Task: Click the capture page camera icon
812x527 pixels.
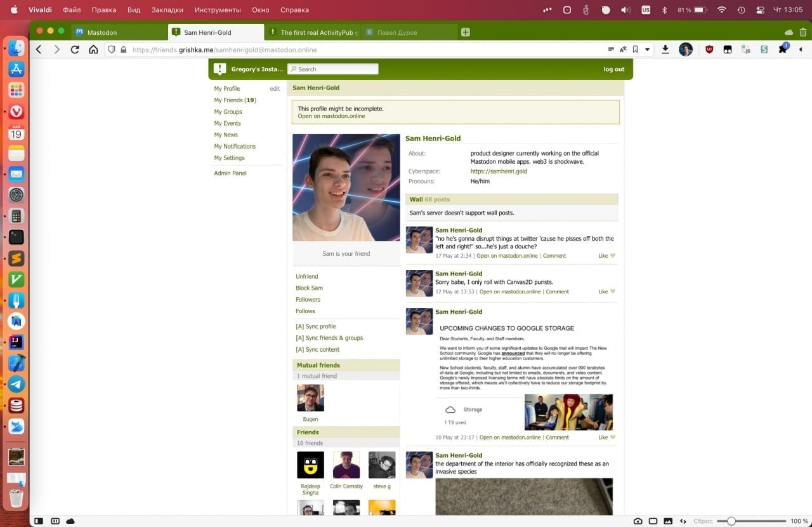Action: [x=638, y=521]
